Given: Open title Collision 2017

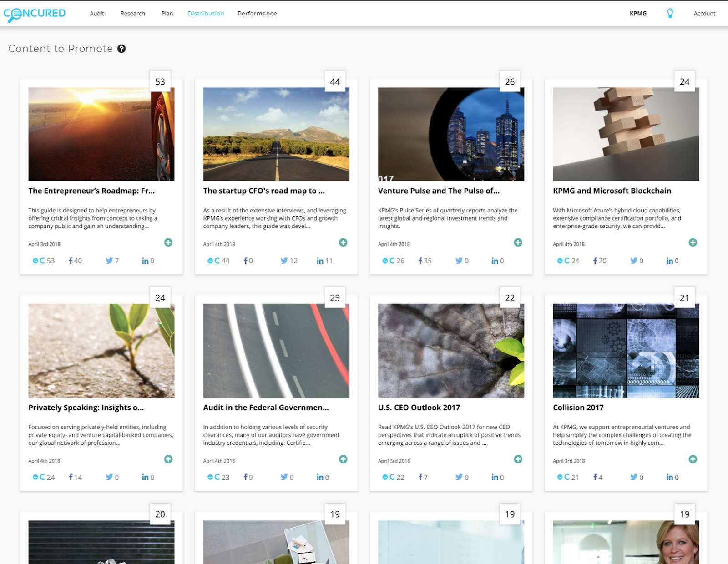Looking at the screenshot, I should [578, 408].
